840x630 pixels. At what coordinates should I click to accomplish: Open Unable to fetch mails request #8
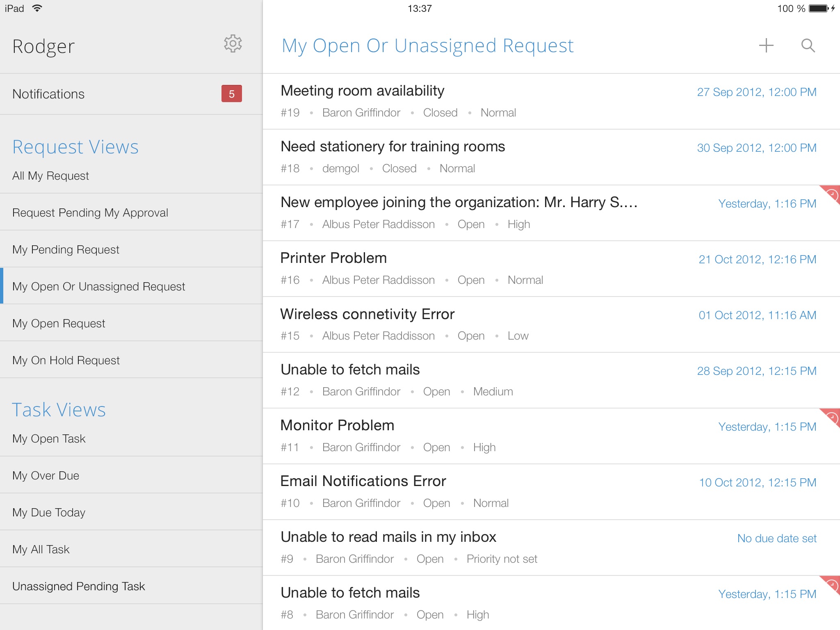pos(551,603)
